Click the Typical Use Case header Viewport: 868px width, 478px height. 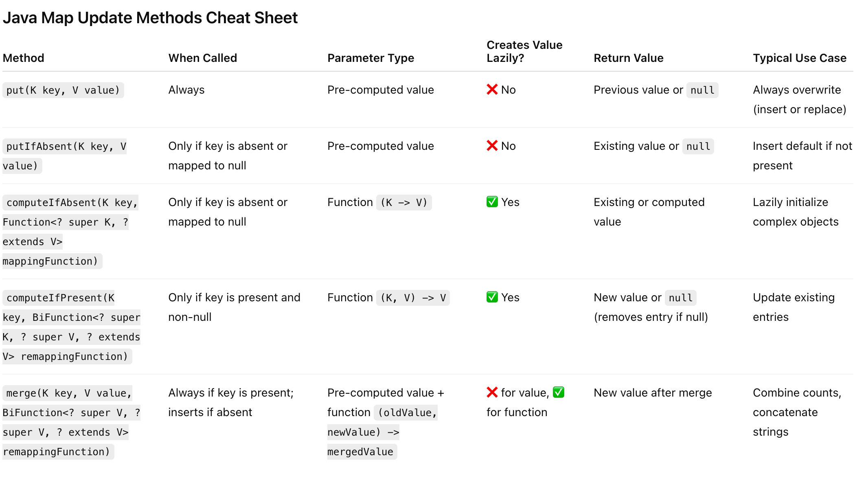[x=799, y=58]
